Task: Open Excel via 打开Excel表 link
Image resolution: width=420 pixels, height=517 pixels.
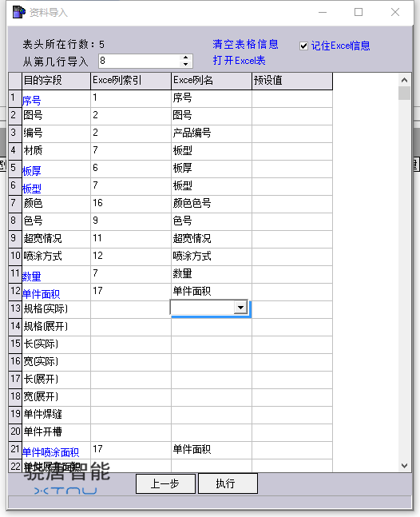Action: click(240, 61)
